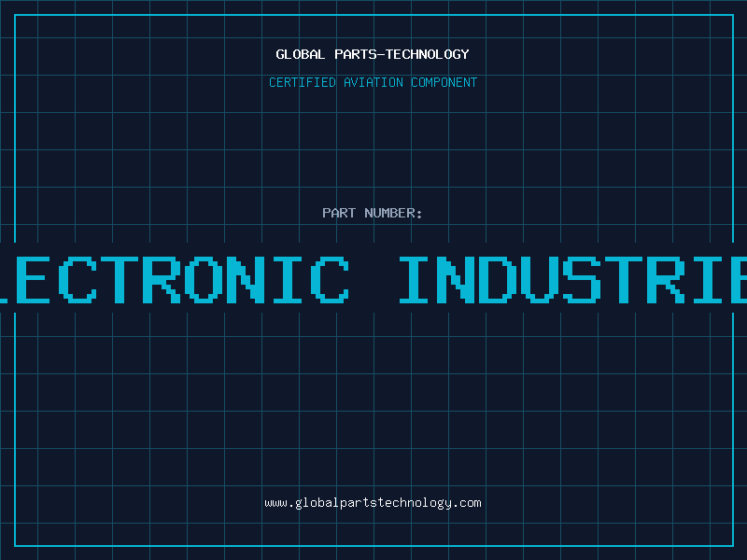This screenshot has width=747, height=560.
Task: Select the CERTIFIED AVIATION COMPONENT subtitle
Action: click(373, 82)
